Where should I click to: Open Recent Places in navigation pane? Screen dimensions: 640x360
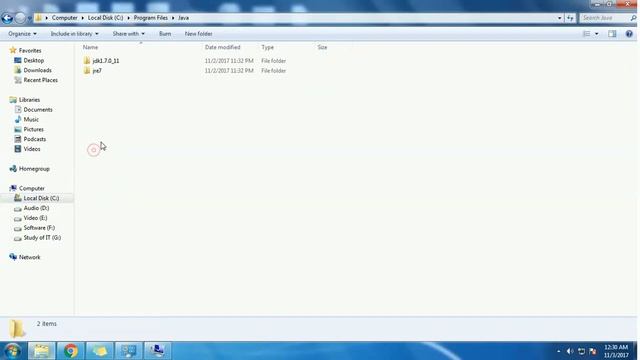tap(40, 80)
